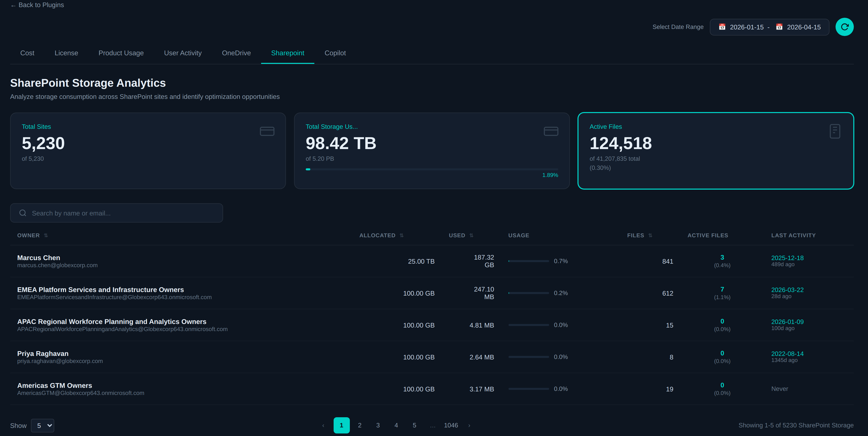Open the start date calendar icon

pyautogui.click(x=722, y=27)
